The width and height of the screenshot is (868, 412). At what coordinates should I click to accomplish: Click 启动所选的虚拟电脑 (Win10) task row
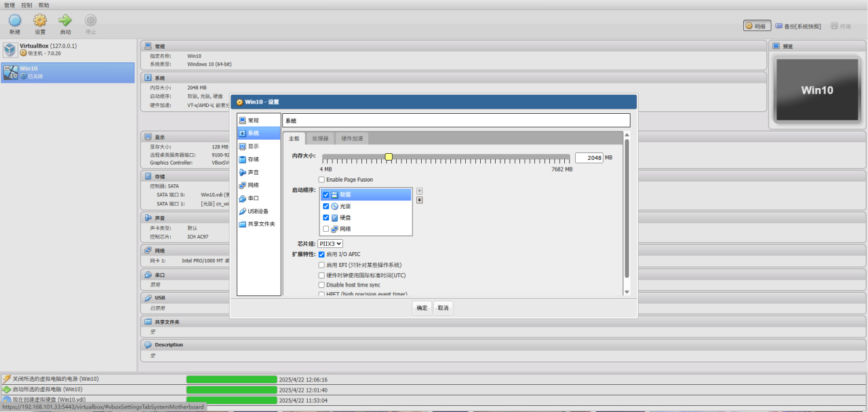pos(434,390)
